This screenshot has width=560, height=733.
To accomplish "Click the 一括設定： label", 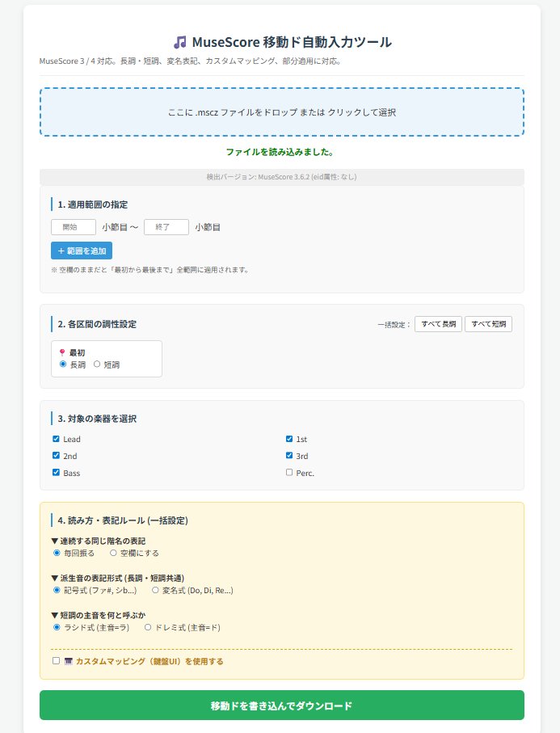I will click(394, 324).
